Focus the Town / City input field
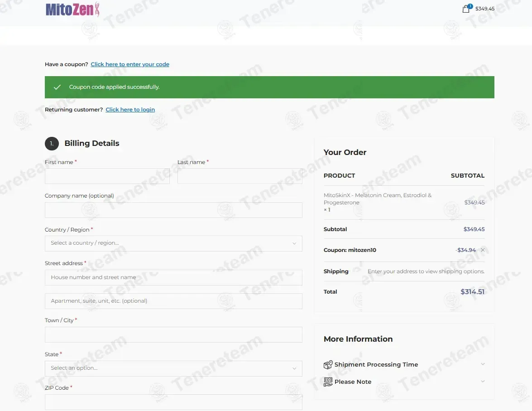 point(173,334)
